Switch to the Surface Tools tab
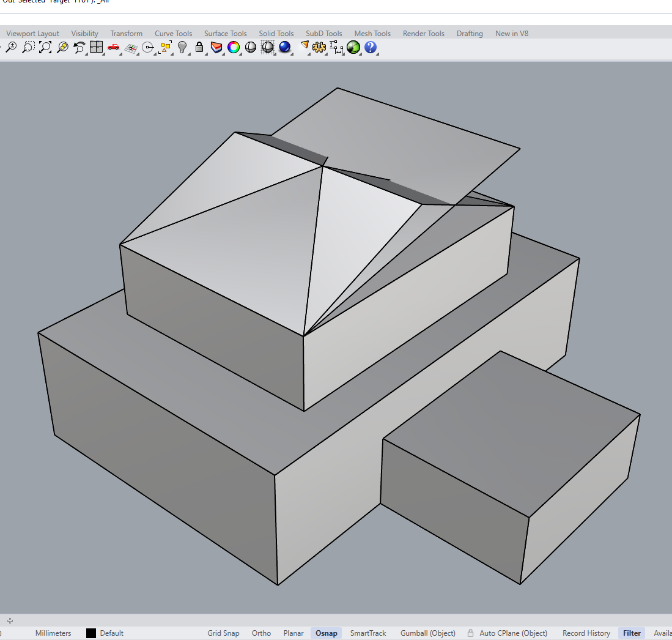This screenshot has width=672, height=640. 225,34
